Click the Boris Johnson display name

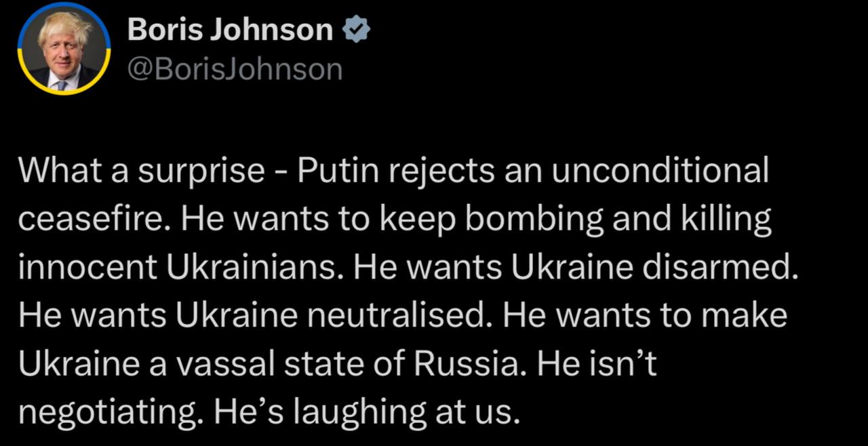coord(230,31)
